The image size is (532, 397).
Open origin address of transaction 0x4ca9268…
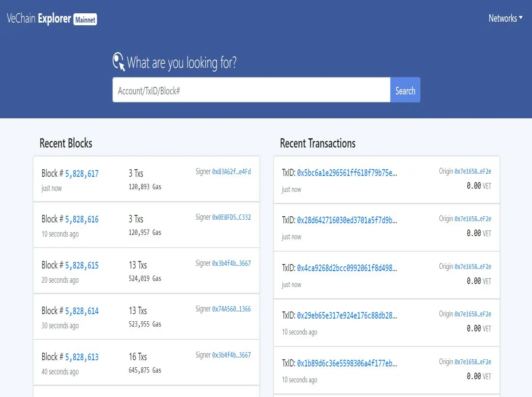click(x=473, y=267)
